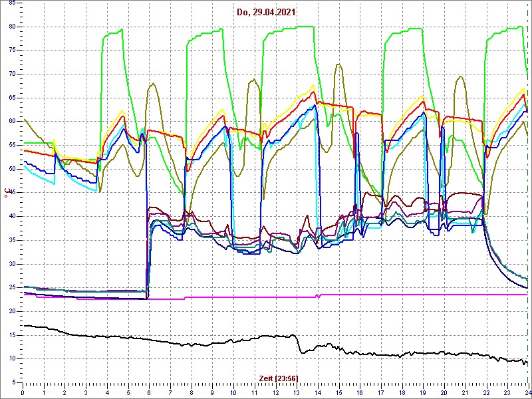
Task: Select hour 3 tick on the time axis
Action: tap(86, 392)
